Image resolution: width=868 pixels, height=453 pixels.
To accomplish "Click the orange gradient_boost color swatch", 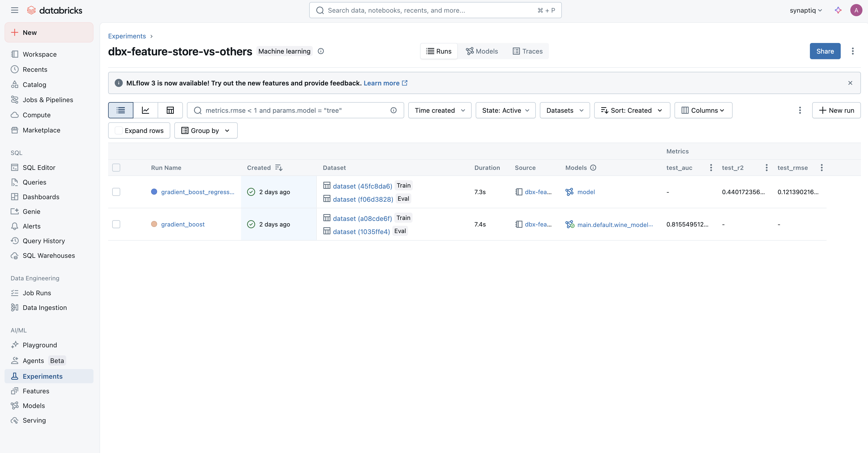I will point(154,224).
